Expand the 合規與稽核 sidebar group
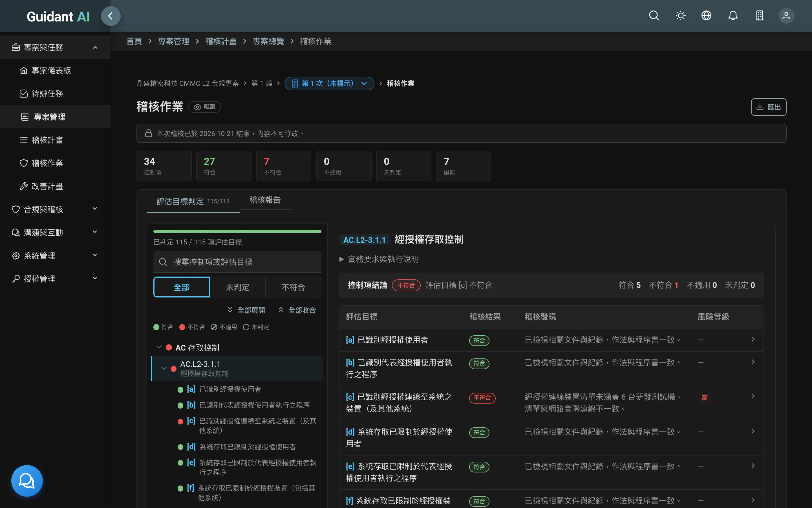Viewport: 812px width, 508px height. [55, 210]
